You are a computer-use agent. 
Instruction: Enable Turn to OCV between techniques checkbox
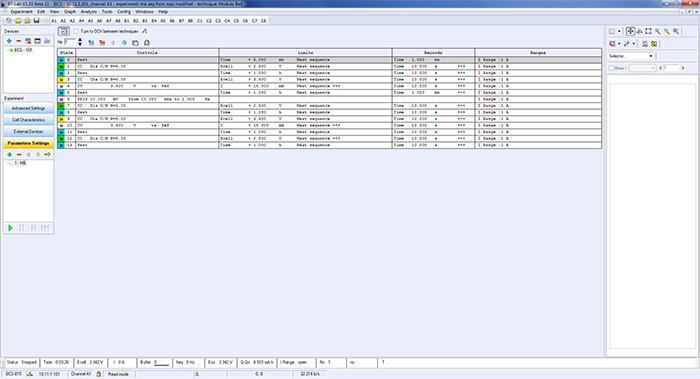point(76,31)
